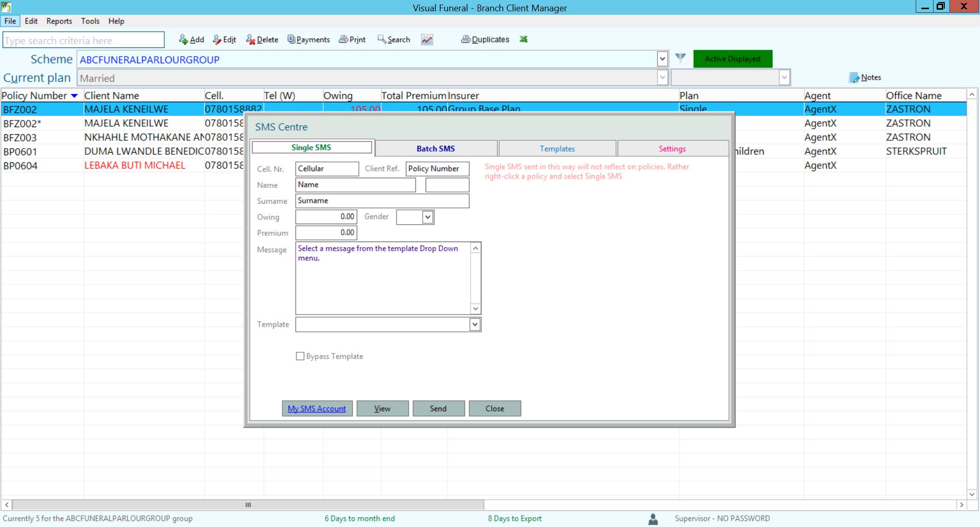Open the Reports menu

pos(59,21)
